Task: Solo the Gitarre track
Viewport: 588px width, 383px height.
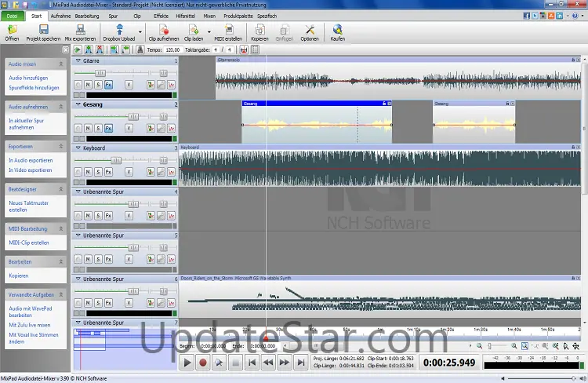Action: pyautogui.click(x=98, y=85)
